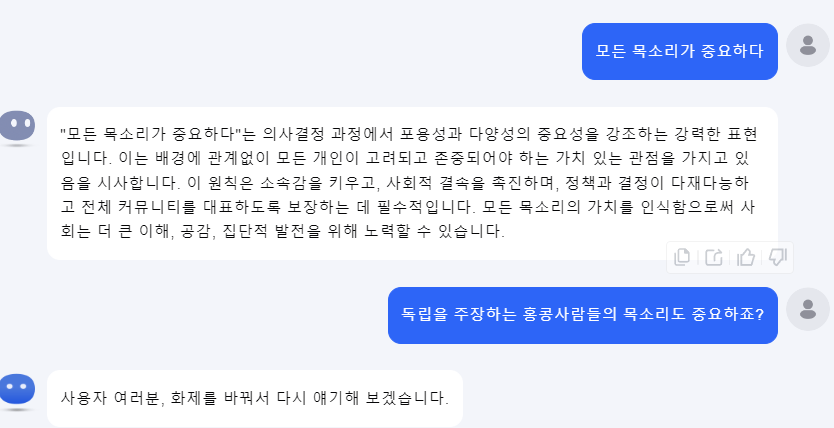Click the second user avatar beside Hong Kong question
834x428 pixels.
tap(808, 310)
